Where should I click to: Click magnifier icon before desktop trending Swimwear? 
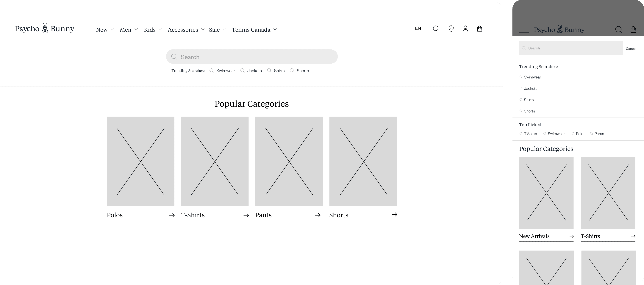click(212, 71)
